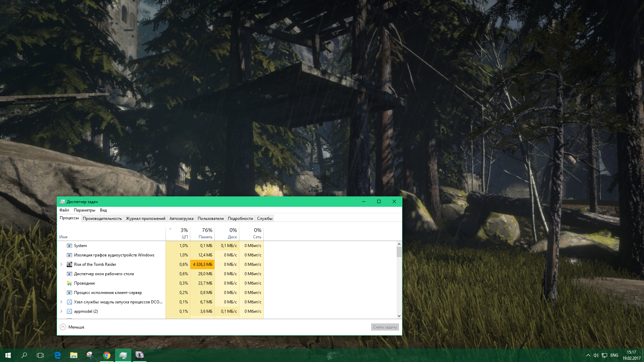Select the Процессы tab
The width and height of the screenshot is (644, 362).
pyautogui.click(x=69, y=218)
